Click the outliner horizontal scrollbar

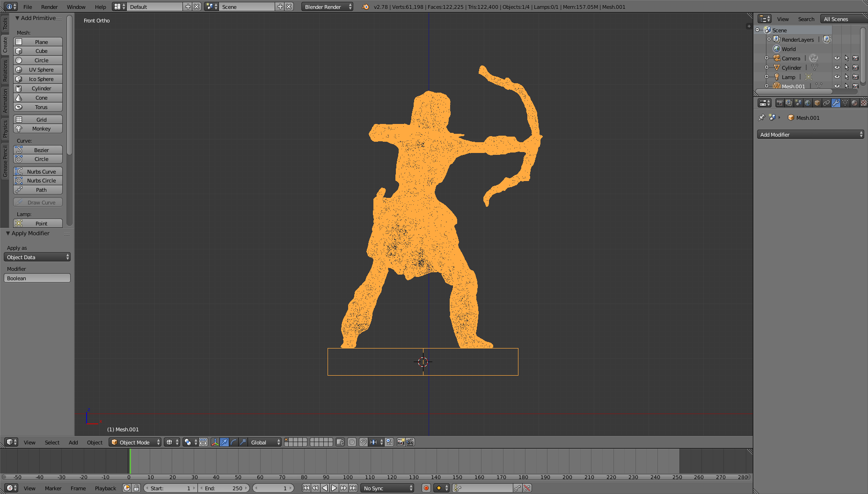794,92
